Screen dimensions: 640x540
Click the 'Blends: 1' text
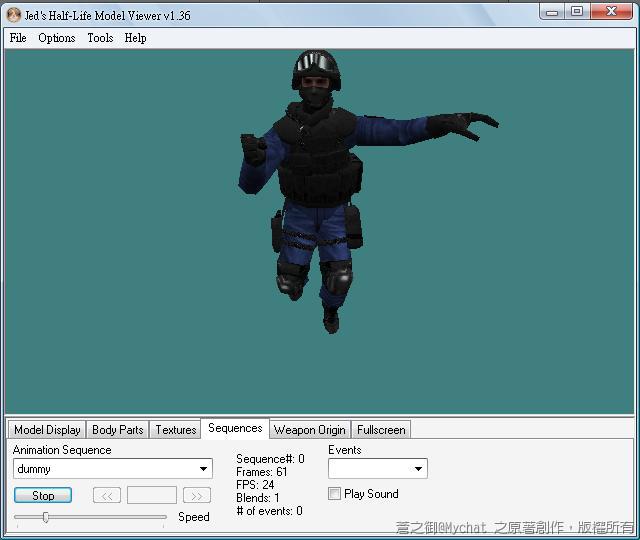coord(258,498)
